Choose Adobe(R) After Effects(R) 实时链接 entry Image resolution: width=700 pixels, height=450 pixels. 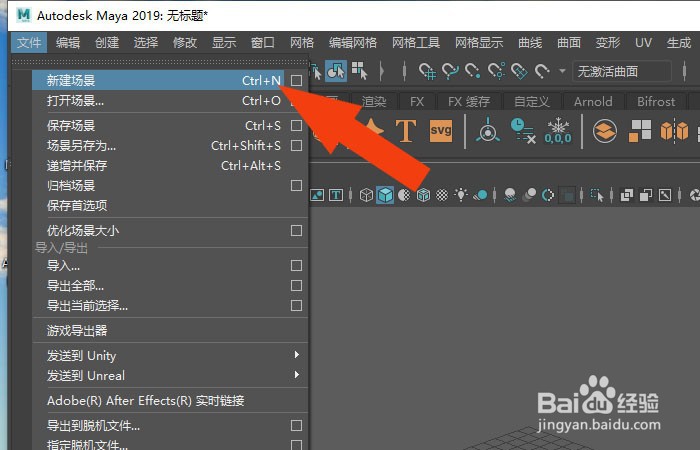pyautogui.click(x=170, y=400)
